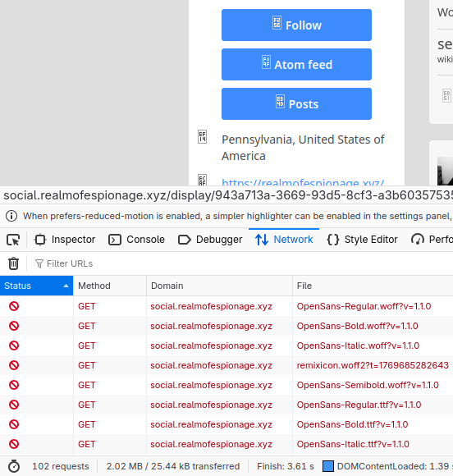The height and width of the screenshot is (476, 453).
Task: Click blocked icon for OpenSans-Italic.woff row
Action: tap(14, 346)
